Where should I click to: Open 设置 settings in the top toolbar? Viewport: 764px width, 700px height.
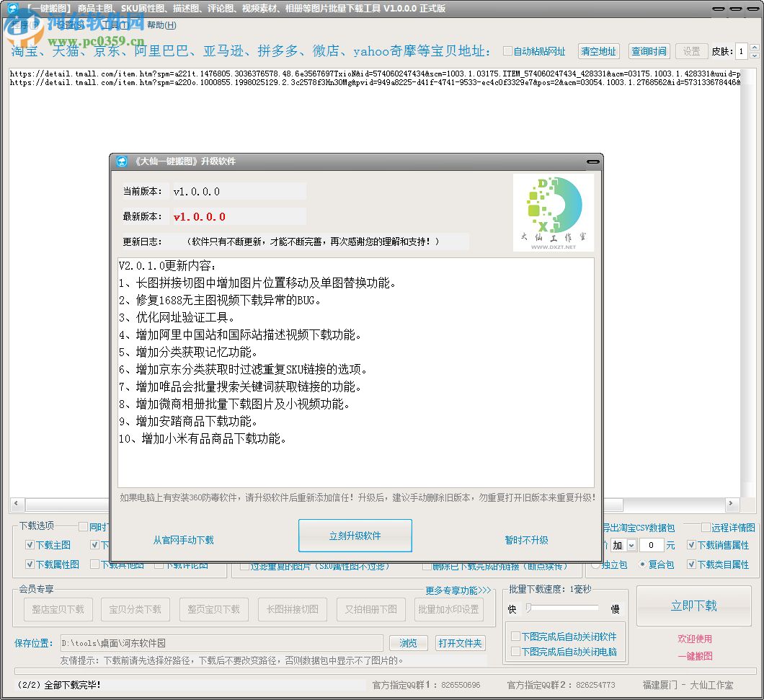click(x=690, y=51)
